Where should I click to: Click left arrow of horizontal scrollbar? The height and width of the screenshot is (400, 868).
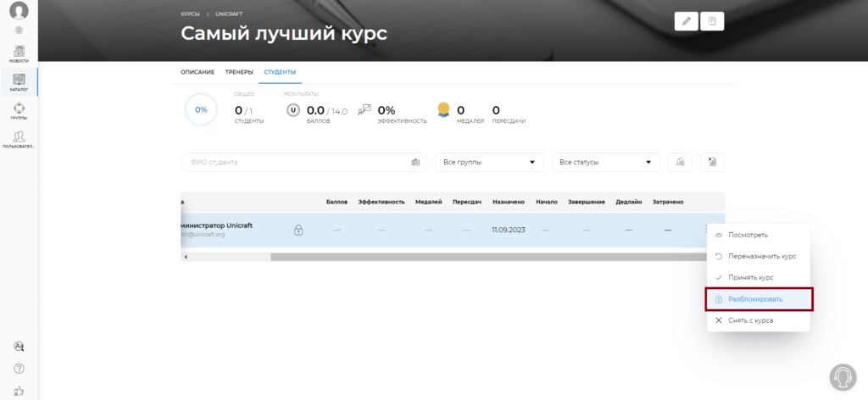click(186, 257)
